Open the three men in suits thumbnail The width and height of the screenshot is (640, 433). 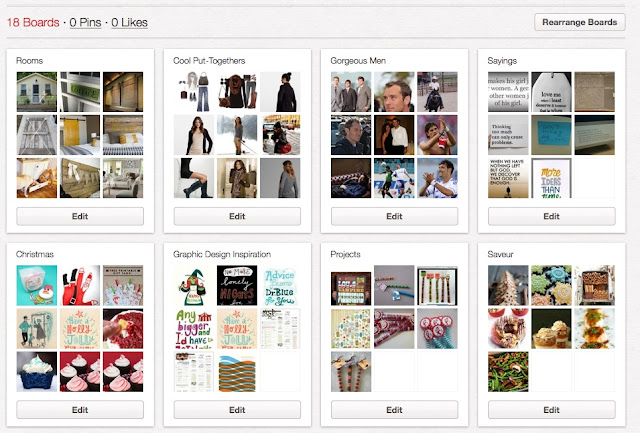click(351, 92)
